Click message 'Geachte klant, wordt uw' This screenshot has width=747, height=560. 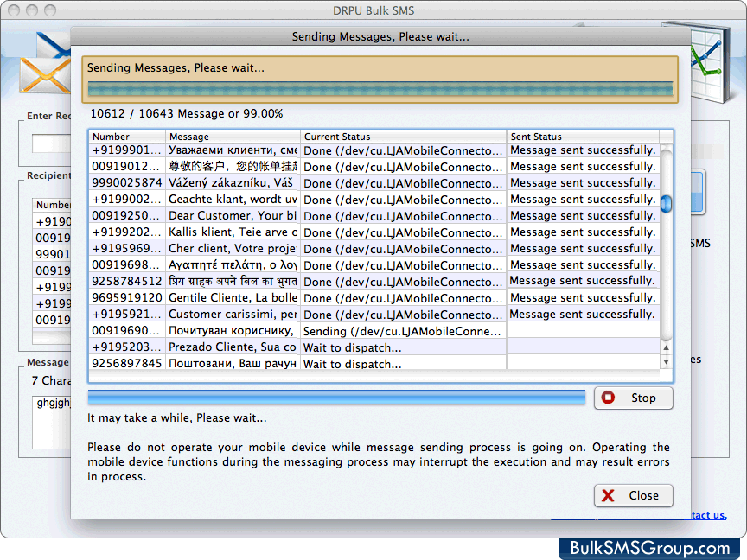click(233, 199)
